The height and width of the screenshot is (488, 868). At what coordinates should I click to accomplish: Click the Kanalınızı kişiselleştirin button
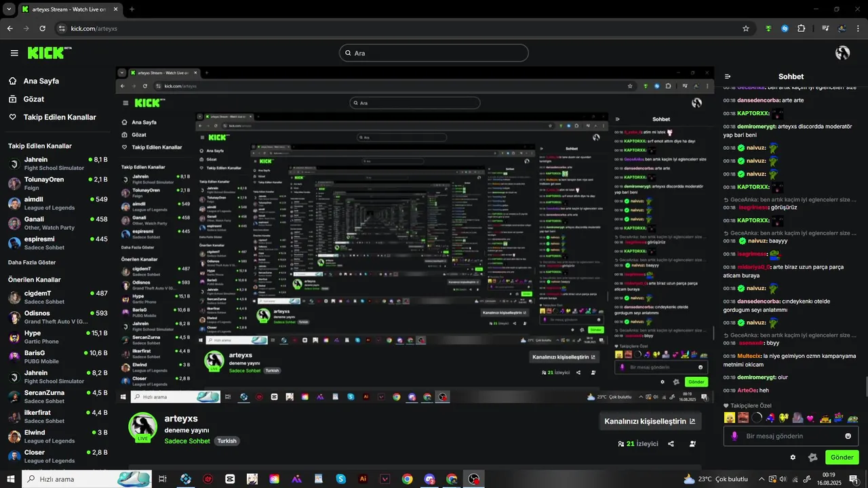(x=650, y=421)
